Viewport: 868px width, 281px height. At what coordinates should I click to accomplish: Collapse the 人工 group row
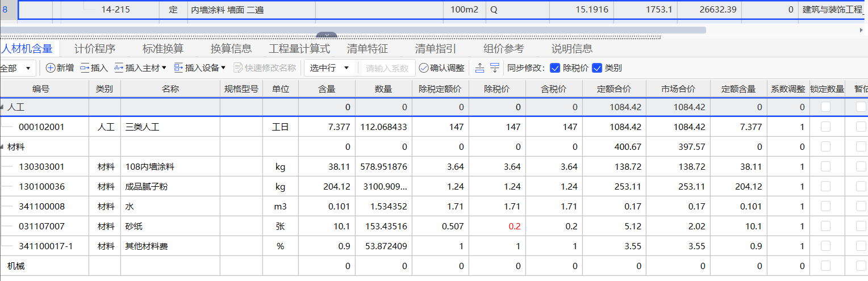point(2,107)
